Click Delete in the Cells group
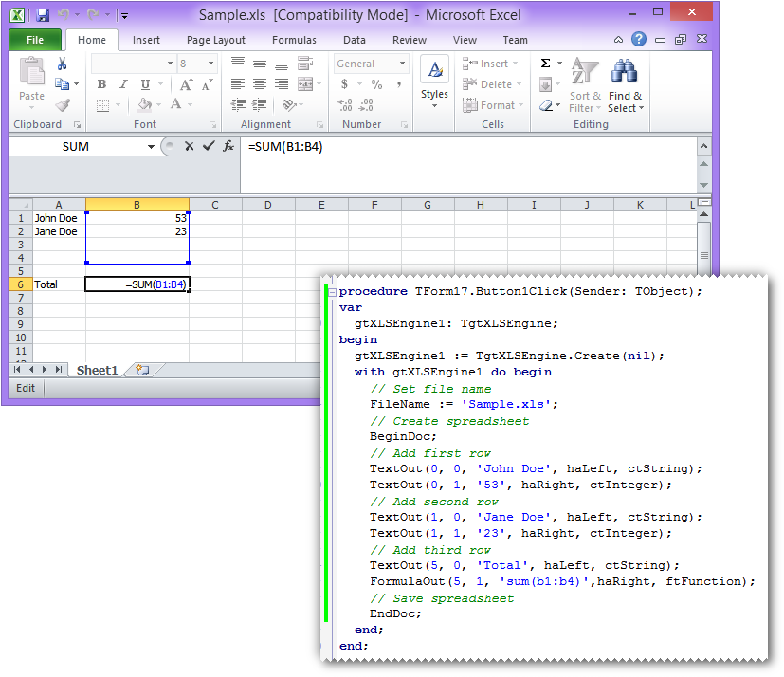This screenshot has height=677, width=784. 492,84
